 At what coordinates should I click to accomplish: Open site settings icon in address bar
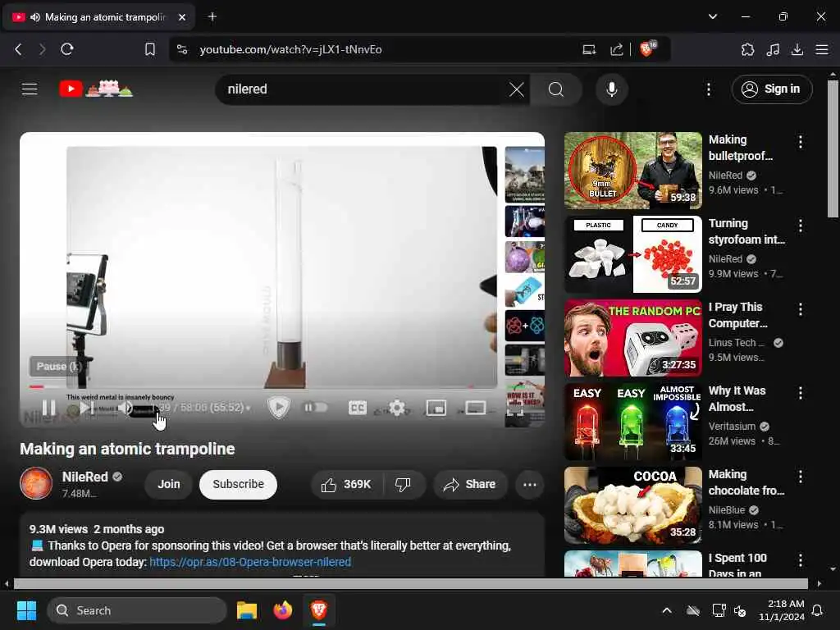(182, 49)
